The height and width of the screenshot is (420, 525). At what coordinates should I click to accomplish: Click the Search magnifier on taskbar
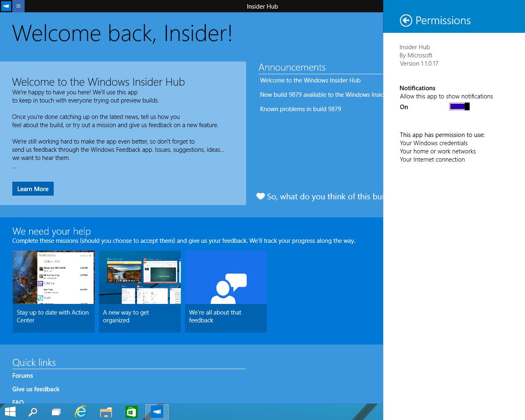(x=33, y=412)
